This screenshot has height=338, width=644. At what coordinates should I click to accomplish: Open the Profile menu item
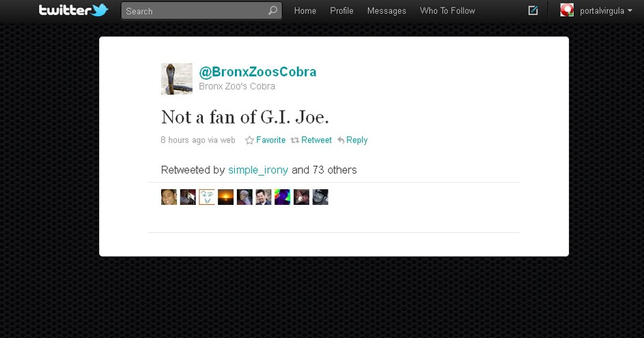tap(341, 11)
